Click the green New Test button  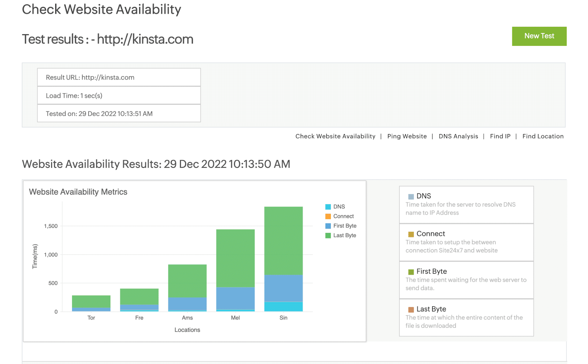(x=539, y=36)
